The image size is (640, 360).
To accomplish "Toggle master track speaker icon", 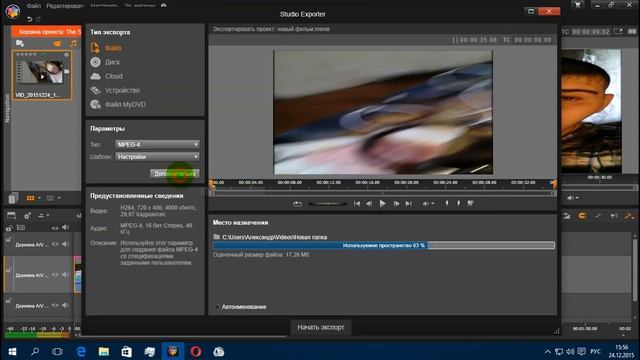I will click(65, 227).
